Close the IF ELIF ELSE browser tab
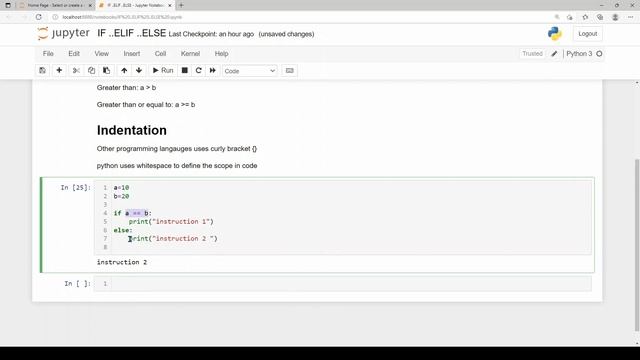The height and width of the screenshot is (360, 640). (x=170, y=5)
